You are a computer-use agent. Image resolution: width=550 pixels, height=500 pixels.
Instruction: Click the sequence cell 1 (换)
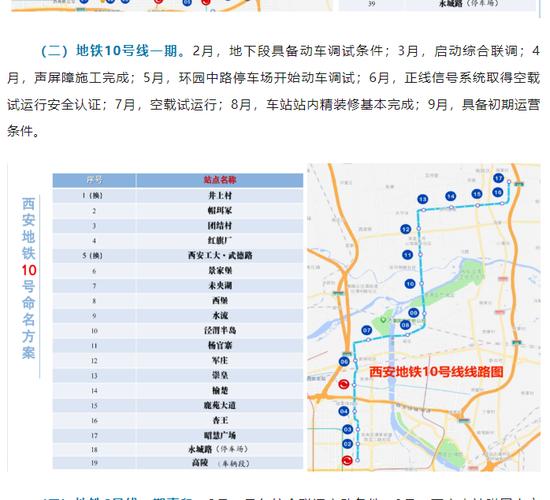pyautogui.click(x=93, y=195)
